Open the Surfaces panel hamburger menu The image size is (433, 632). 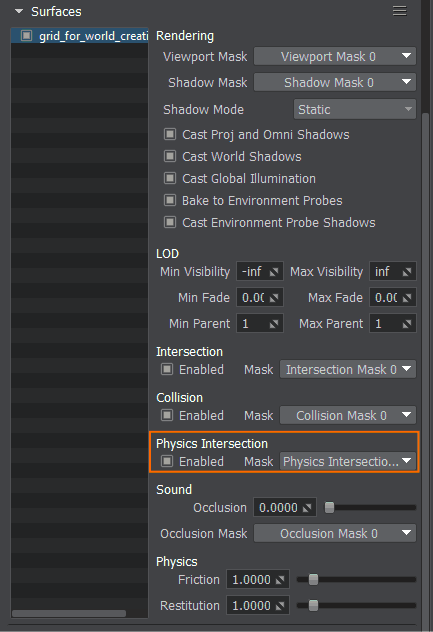click(400, 11)
